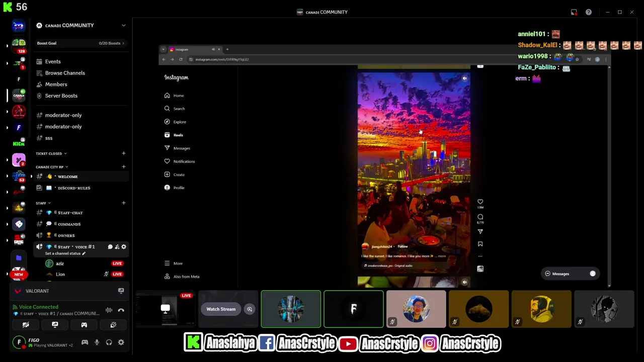Click game controller icon beside FIGO

click(x=85, y=342)
